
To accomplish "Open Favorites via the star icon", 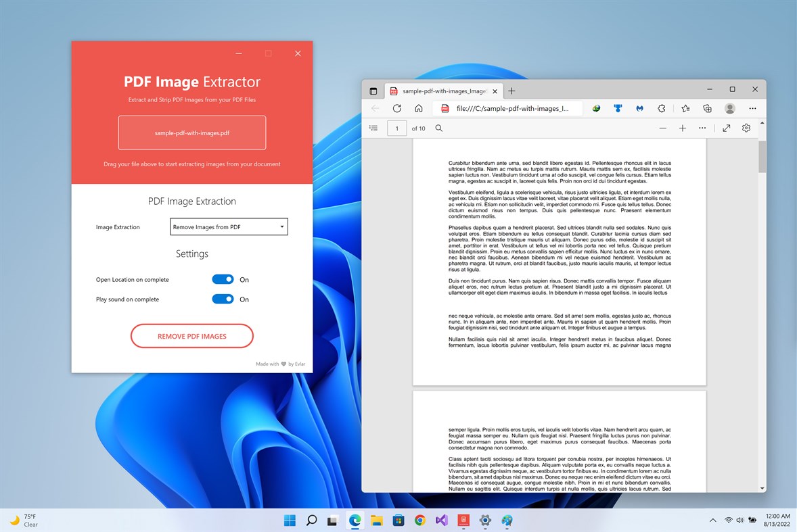I will pos(685,108).
